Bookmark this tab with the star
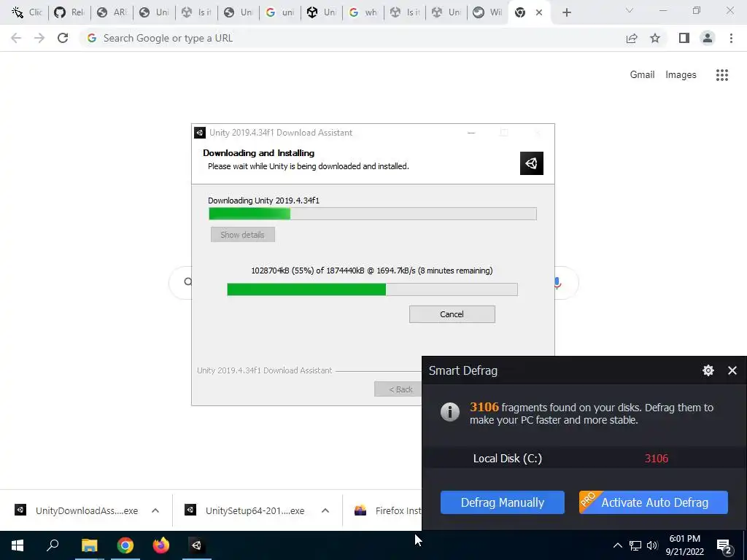747x560 pixels. coord(655,38)
